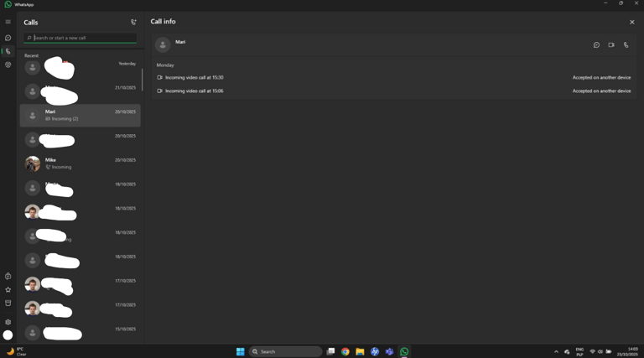Screen dimensions: 644x358
Task: Click the WhatsApp taskbar icon
Action: click(404, 351)
